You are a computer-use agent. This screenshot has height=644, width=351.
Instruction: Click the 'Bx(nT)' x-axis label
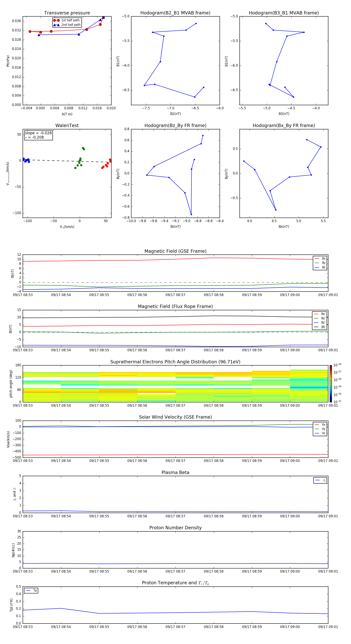(x=284, y=227)
